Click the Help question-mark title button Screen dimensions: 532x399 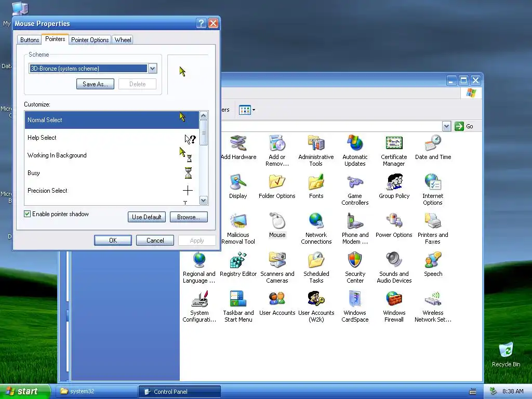click(x=201, y=23)
